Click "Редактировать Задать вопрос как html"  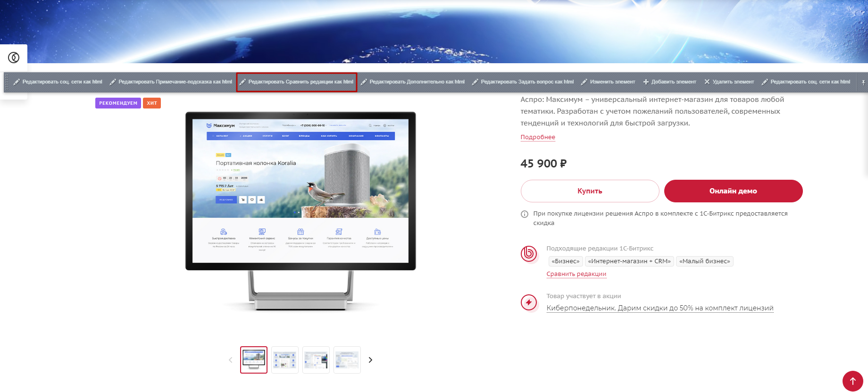[x=523, y=82]
